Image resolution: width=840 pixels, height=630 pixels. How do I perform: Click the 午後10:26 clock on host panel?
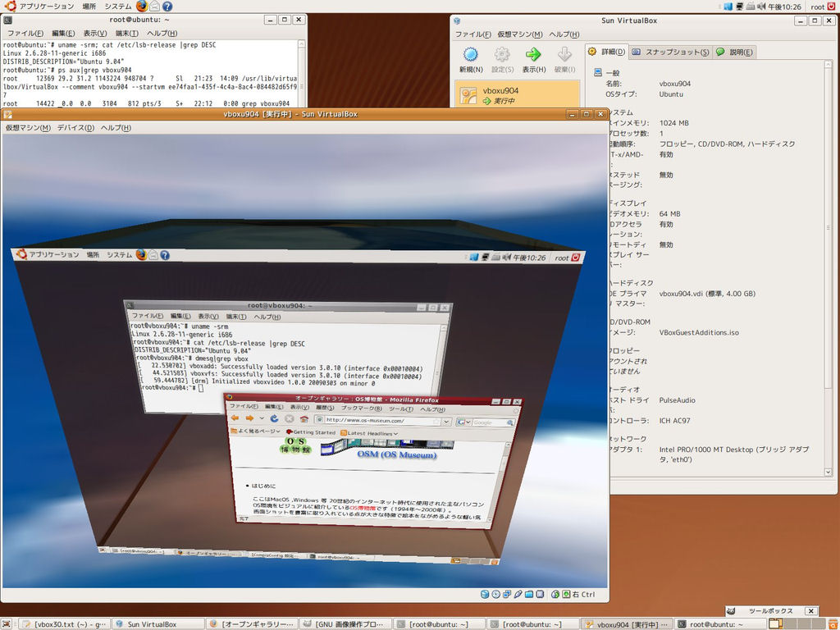(x=784, y=7)
